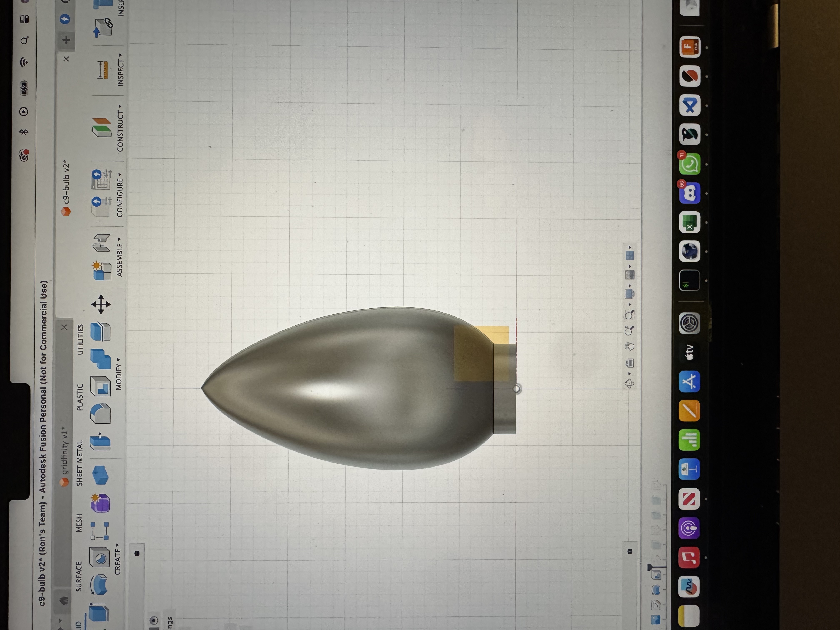Open WhatsApp from the dock
This screenshot has width=840, height=630.
click(690, 164)
